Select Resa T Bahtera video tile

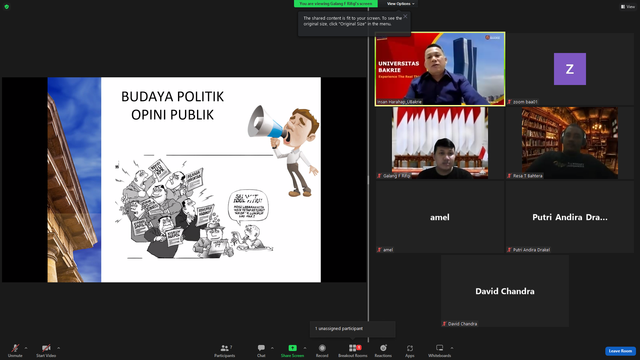[570, 143]
